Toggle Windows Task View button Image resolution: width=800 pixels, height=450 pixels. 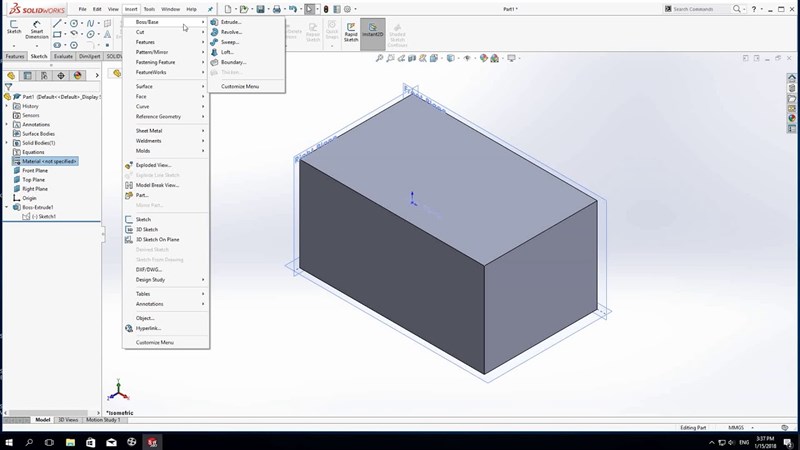click(50, 441)
